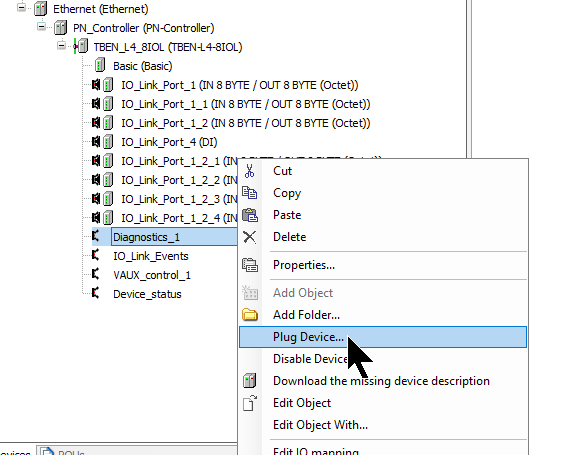Collapse the TBEN_L4_8IOL tree node
Image resolution: width=569 pixels, height=455 pixels.
(x=62, y=45)
